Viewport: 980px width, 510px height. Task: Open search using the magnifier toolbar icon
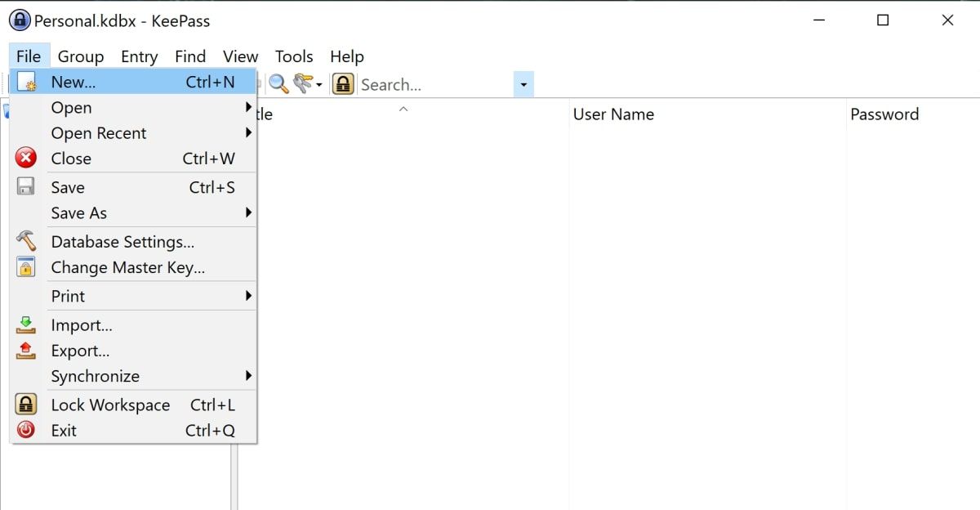click(x=278, y=83)
